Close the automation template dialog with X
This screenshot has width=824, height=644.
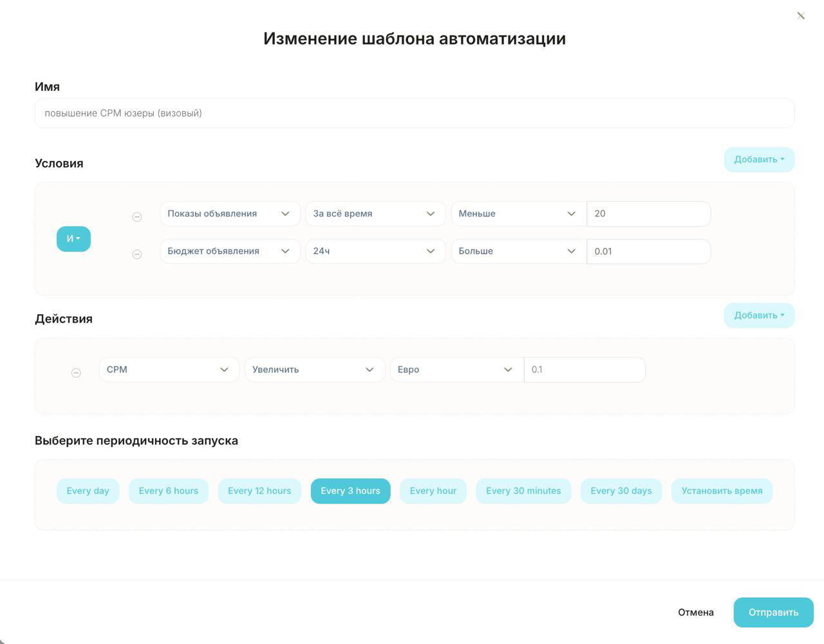pos(800,16)
